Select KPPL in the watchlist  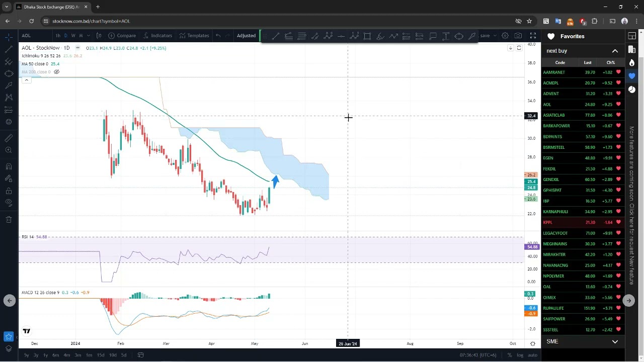[x=547, y=222]
